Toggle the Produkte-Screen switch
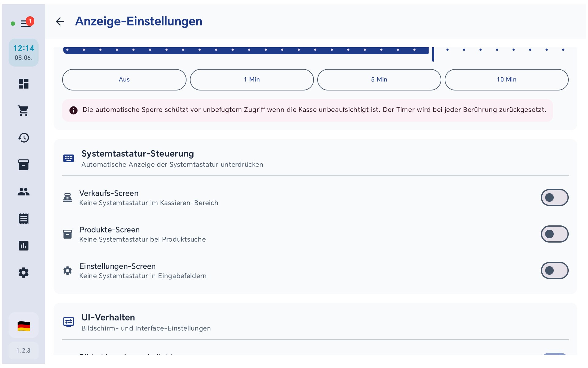The height and width of the screenshot is (368, 588). tap(555, 234)
